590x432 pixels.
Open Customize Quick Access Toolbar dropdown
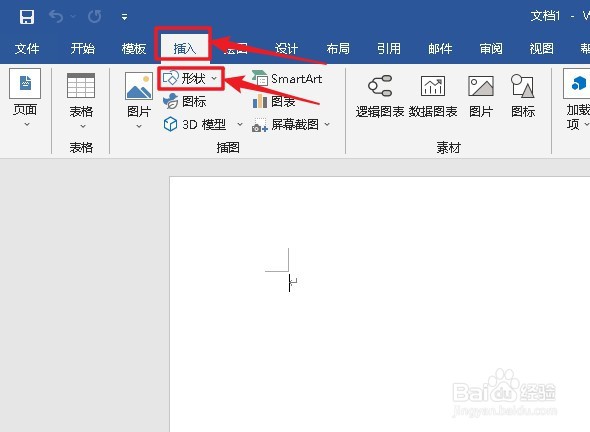124,17
